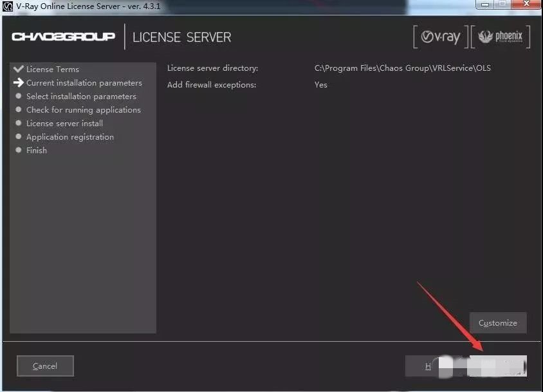The image size is (543, 392).
Task: Select Current installation parameters step
Action: coord(84,83)
